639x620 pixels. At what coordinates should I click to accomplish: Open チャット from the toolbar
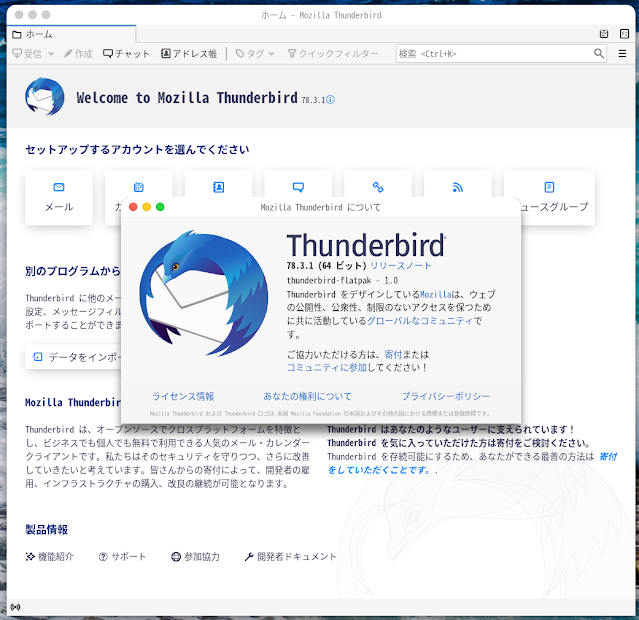point(126,53)
